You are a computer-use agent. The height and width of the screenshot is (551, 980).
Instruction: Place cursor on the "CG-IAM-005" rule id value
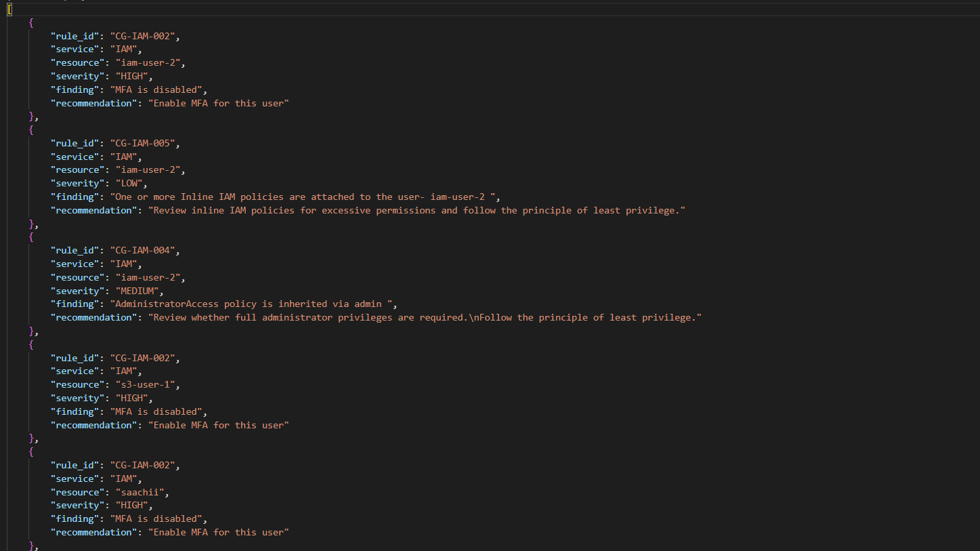[x=142, y=143]
